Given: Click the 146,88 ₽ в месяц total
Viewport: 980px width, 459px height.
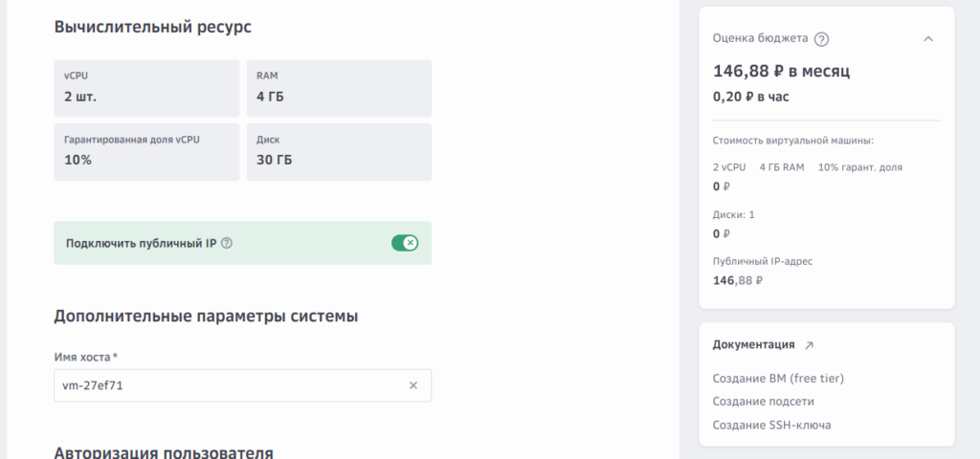Looking at the screenshot, I should [781, 71].
